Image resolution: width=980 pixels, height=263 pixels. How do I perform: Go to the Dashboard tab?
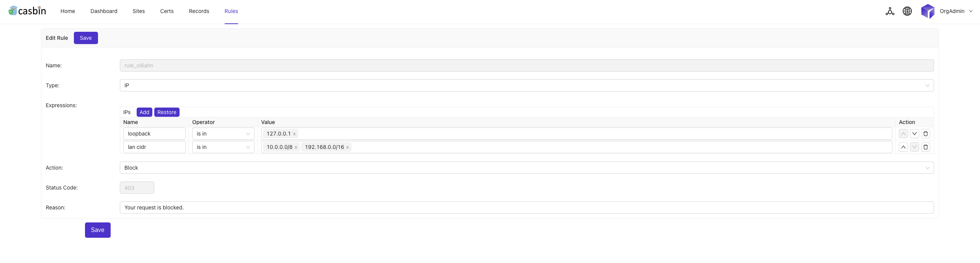(x=104, y=11)
